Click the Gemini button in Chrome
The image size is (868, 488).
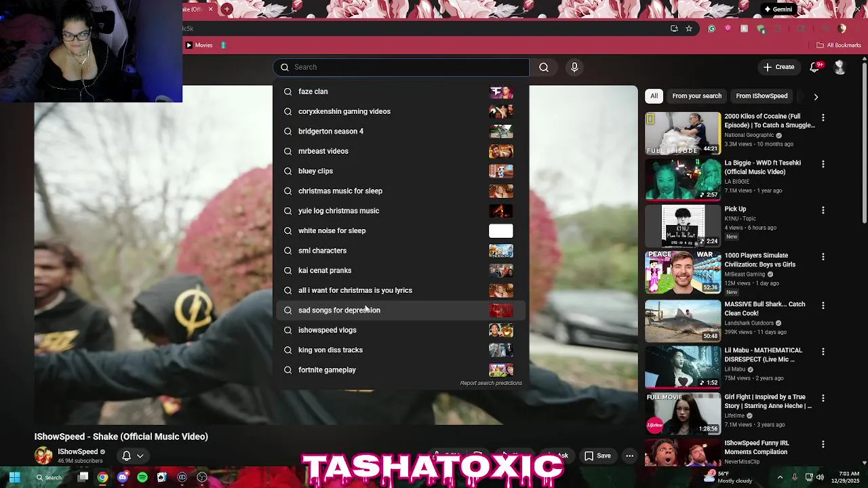pyautogui.click(x=777, y=9)
